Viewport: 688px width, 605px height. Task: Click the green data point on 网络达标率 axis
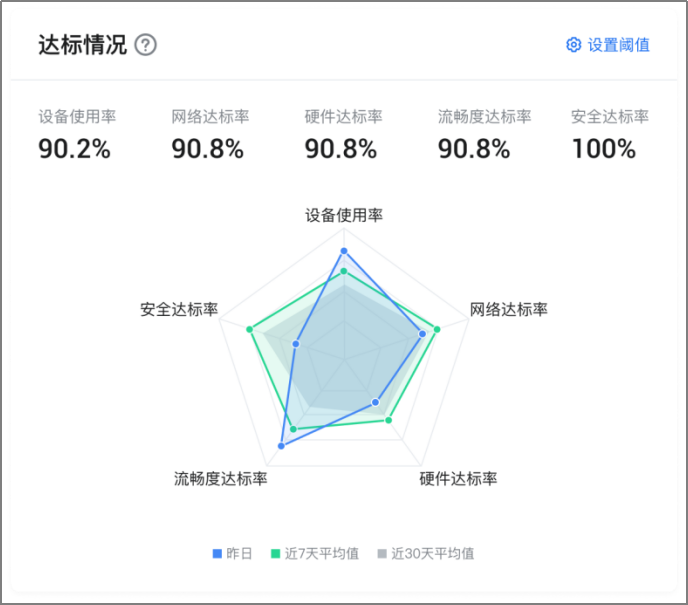(437, 329)
